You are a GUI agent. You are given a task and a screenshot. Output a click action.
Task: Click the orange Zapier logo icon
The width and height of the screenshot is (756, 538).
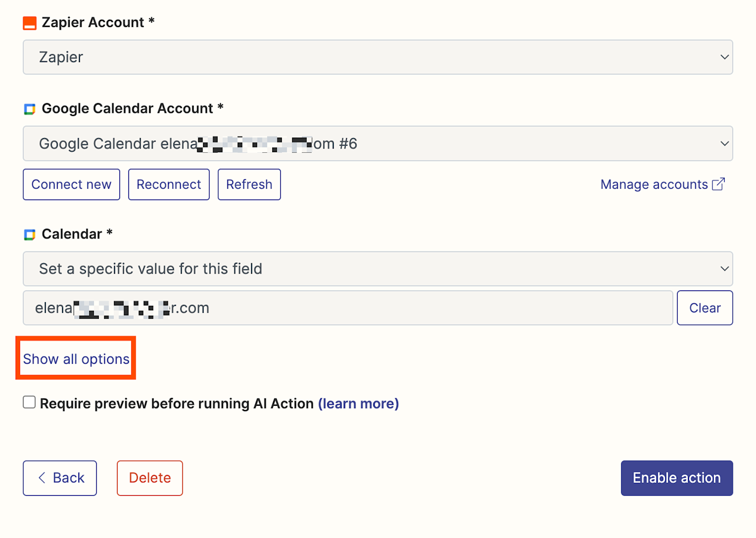tap(30, 23)
